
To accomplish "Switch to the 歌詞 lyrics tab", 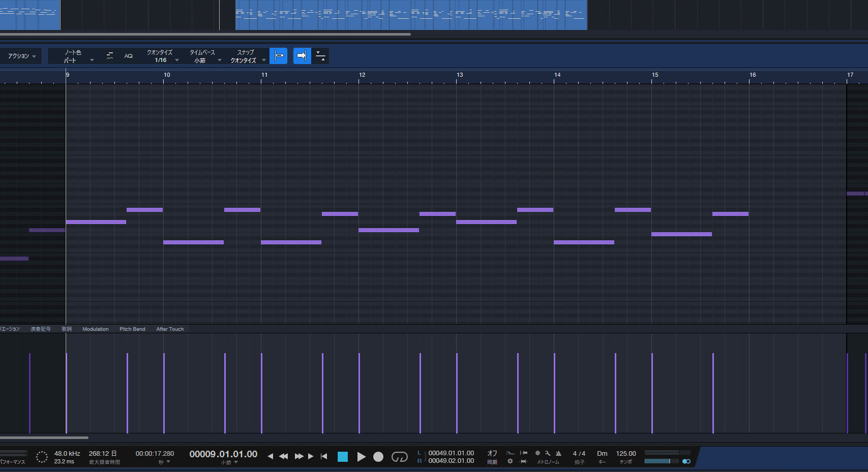I will (x=67, y=329).
